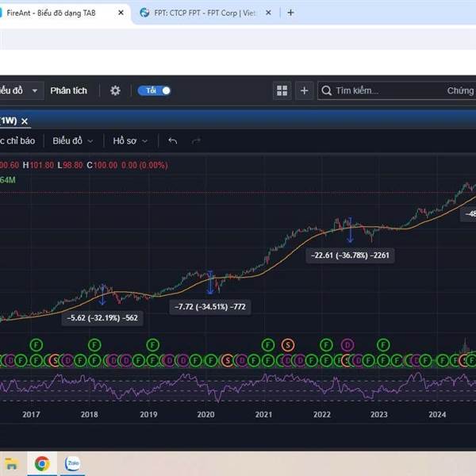476x476 pixels.
Task: Open the chỉ báo indicators button
Action: [x=17, y=141]
